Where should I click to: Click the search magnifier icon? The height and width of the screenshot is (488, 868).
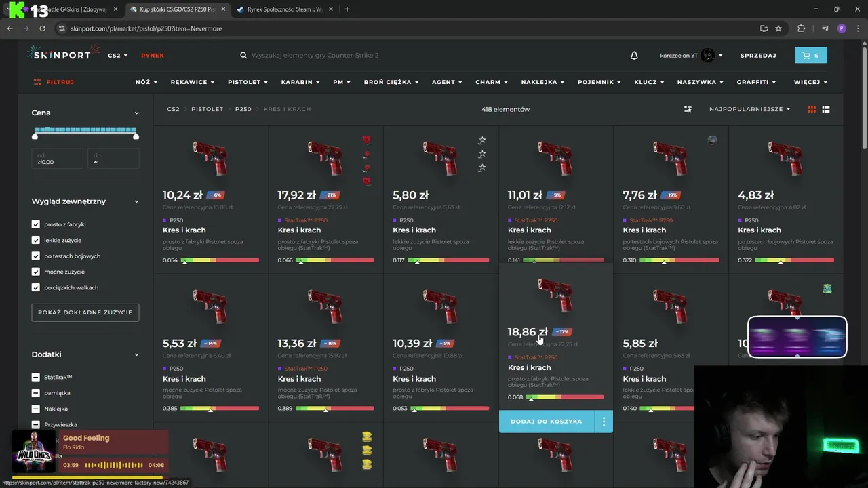(x=243, y=56)
